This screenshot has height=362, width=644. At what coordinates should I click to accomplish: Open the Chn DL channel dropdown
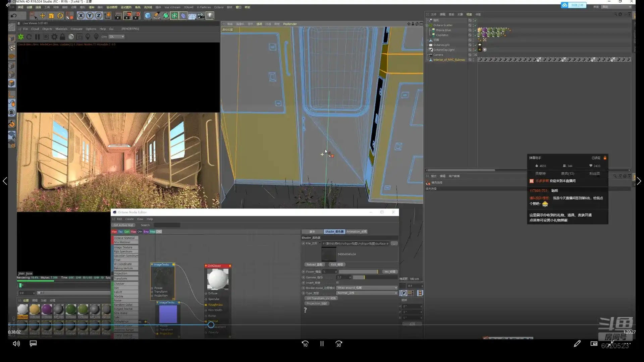(117, 37)
